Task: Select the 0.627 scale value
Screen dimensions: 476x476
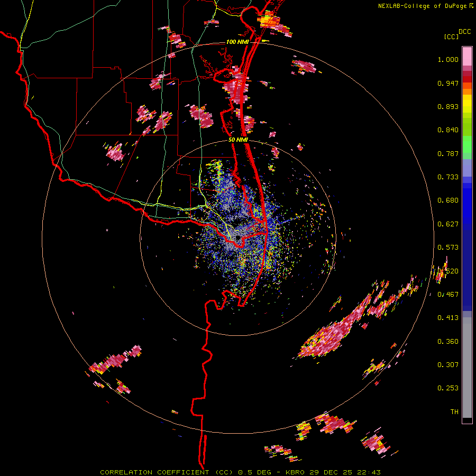Action: point(448,224)
